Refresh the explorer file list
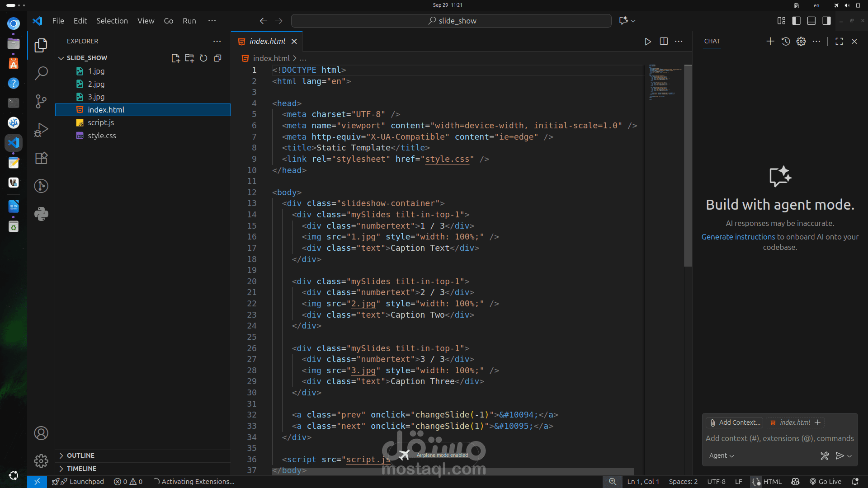 pyautogui.click(x=203, y=58)
